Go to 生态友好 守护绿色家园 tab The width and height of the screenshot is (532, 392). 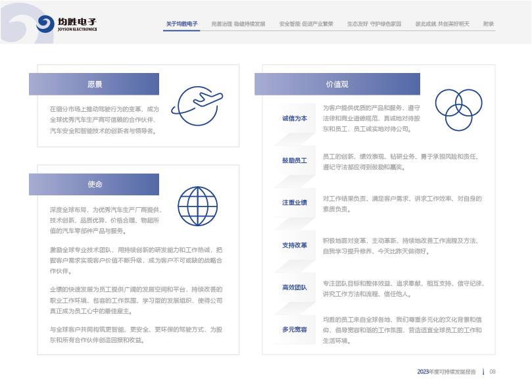click(374, 24)
